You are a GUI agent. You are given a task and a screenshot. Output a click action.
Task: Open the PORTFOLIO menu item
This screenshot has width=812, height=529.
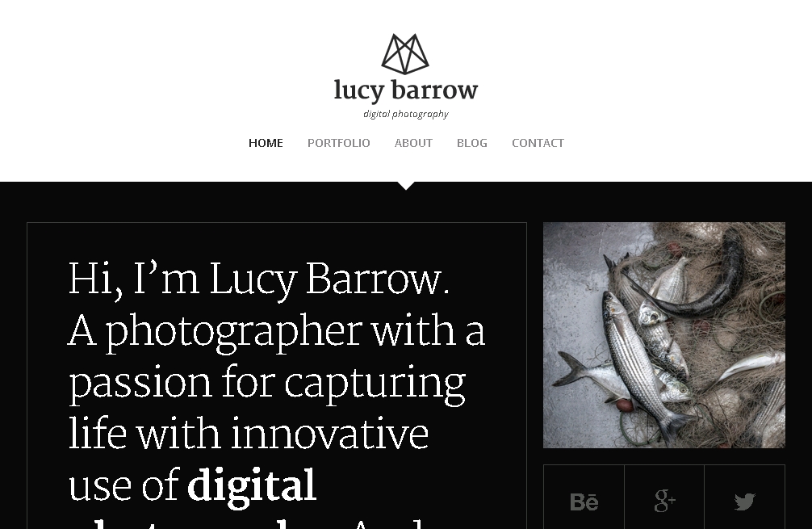tap(339, 143)
